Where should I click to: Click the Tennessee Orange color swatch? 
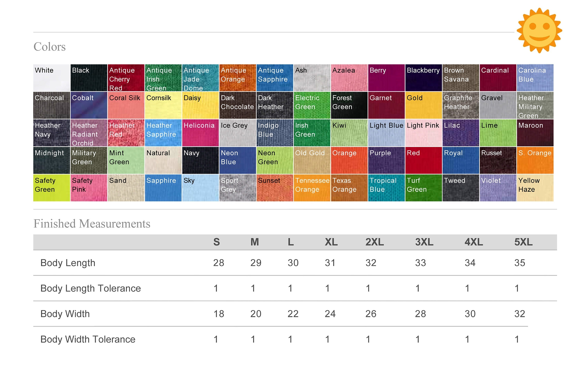pos(312,188)
